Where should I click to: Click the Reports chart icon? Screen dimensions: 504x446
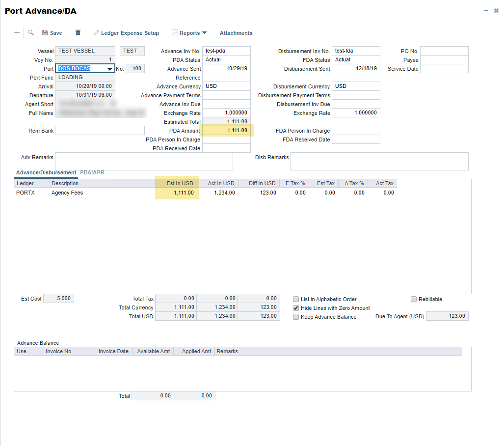pyautogui.click(x=175, y=33)
